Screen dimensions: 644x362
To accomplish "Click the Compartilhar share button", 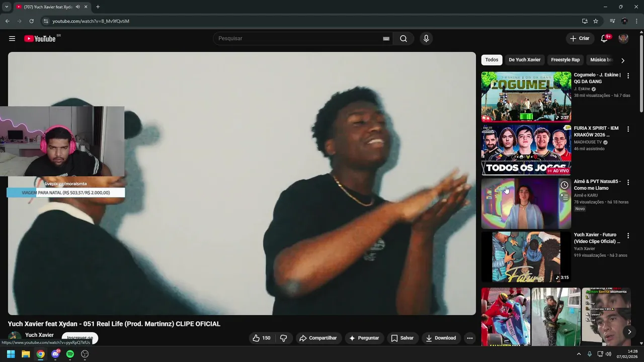I will [x=318, y=338].
